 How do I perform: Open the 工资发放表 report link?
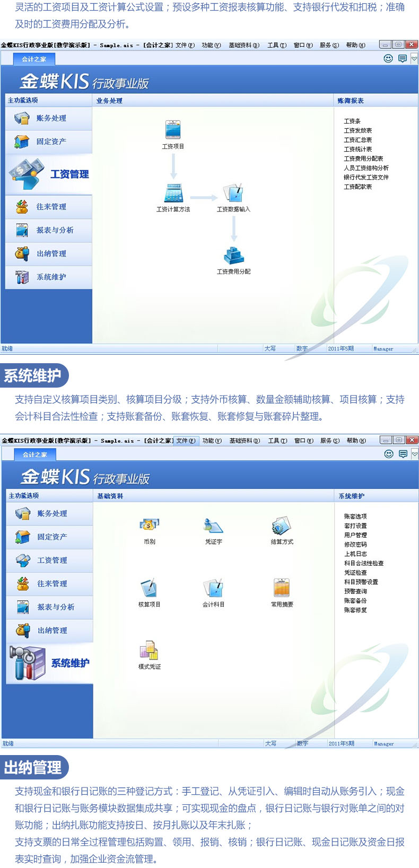point(358,130)
